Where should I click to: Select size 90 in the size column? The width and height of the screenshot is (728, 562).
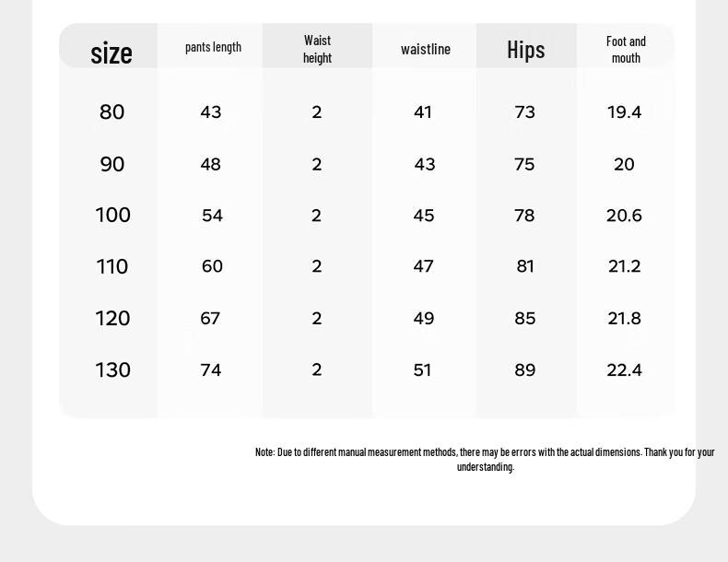click(x=112, y=164)
